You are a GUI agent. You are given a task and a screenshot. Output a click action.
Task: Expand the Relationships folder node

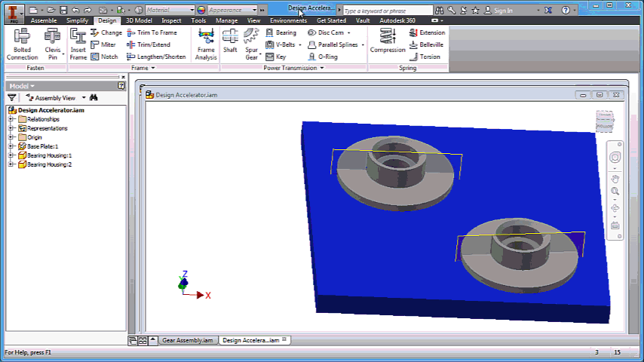[11, 119]
